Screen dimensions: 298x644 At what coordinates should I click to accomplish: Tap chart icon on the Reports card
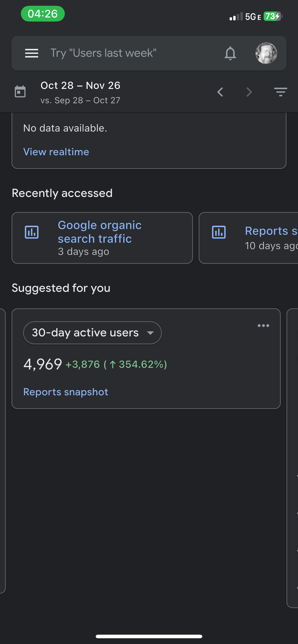219,232
